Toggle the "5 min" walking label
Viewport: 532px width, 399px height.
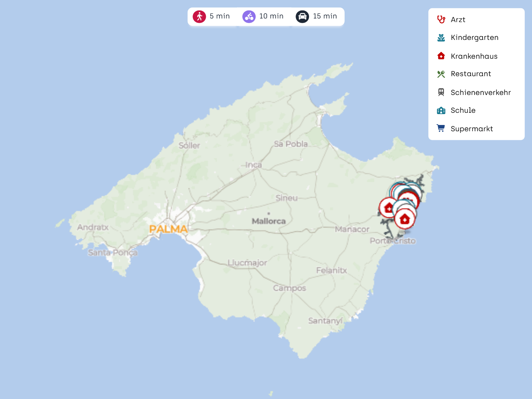(220, 16)
